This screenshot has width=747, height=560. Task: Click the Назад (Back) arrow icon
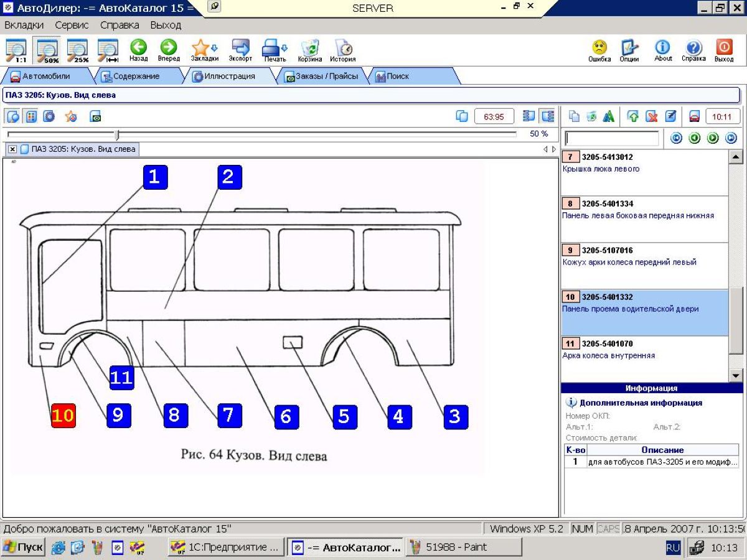pos(138,49)
